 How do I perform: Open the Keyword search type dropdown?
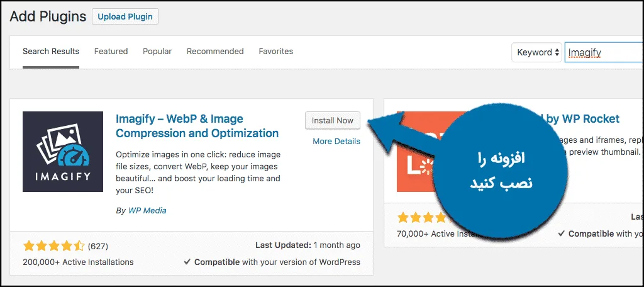point(536,52)
